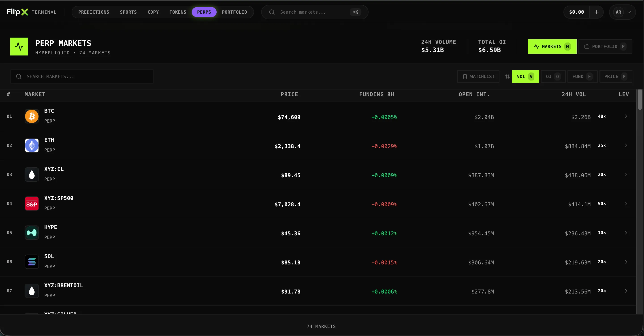The height and width of the screenshot is (336, 644).
Task: Click the SEARCH MARKETS input field
Action: (82, 77)
